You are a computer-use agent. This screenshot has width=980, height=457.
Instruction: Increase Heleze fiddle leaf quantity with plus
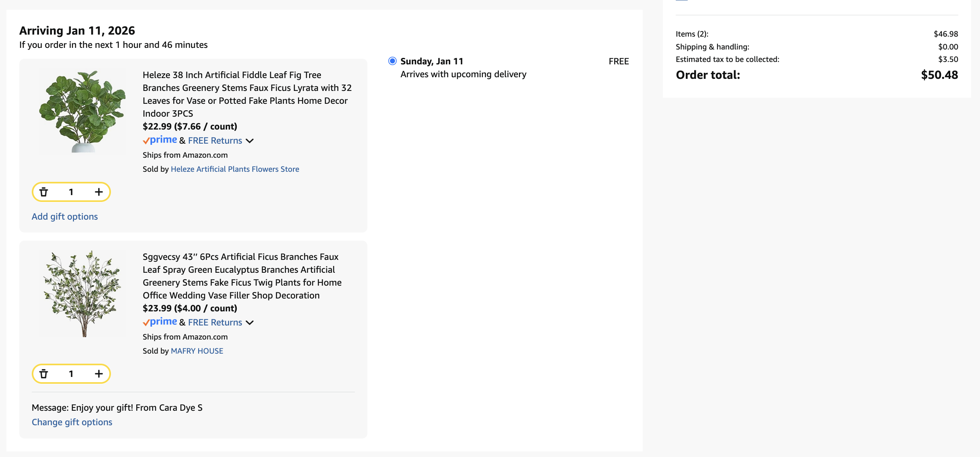point(98,192)
